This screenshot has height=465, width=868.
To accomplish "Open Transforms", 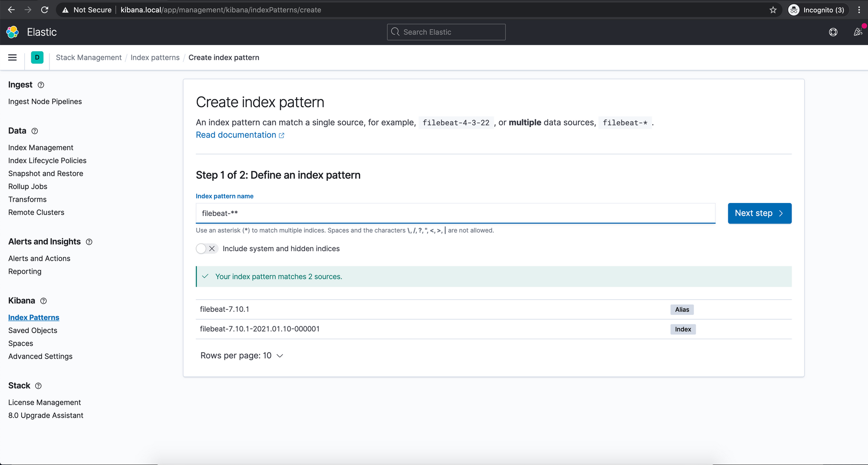I will tap(27, 200).
